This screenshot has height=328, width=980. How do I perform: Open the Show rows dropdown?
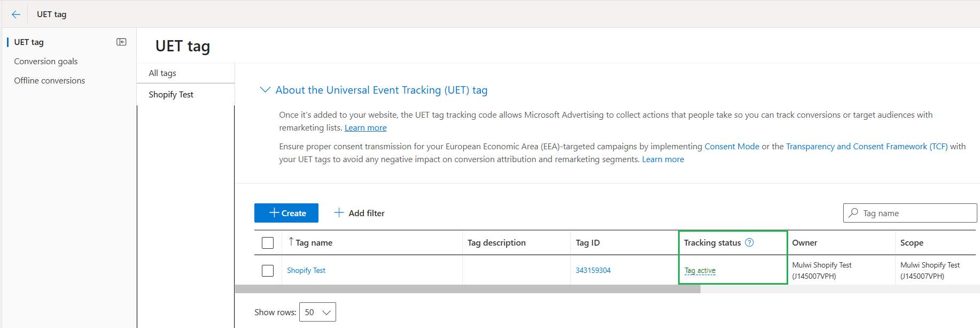[x=317, y=312]
